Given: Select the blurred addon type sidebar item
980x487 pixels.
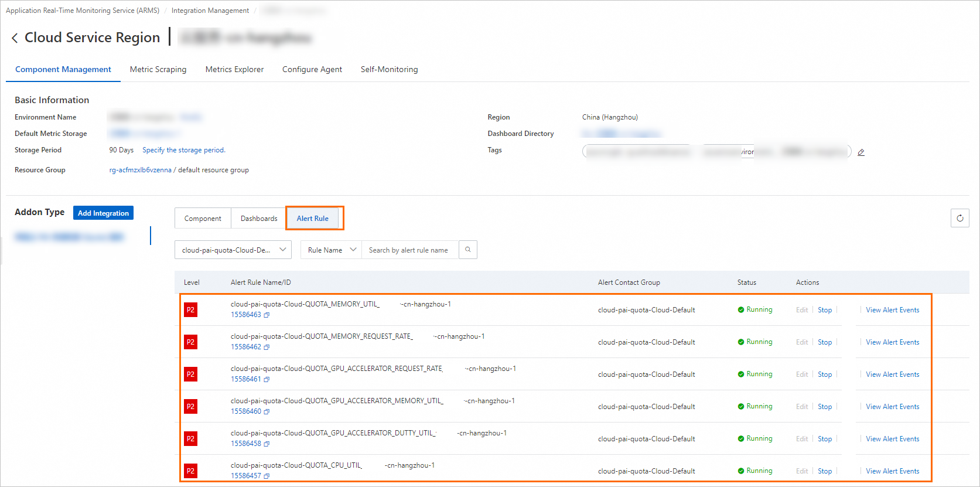Looking at the screenshot, I should click(x=69, y=237).
